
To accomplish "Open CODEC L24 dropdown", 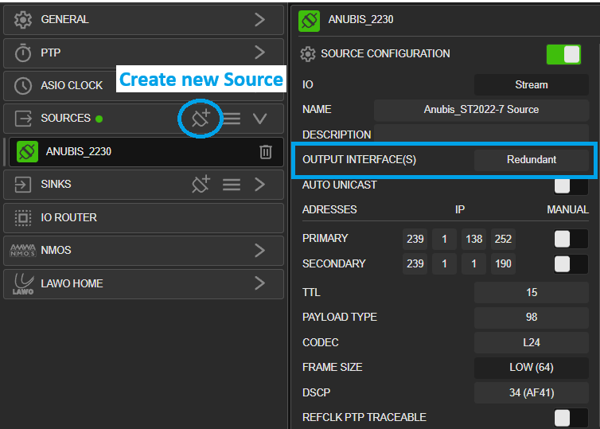I will click(x=531, y=343).
